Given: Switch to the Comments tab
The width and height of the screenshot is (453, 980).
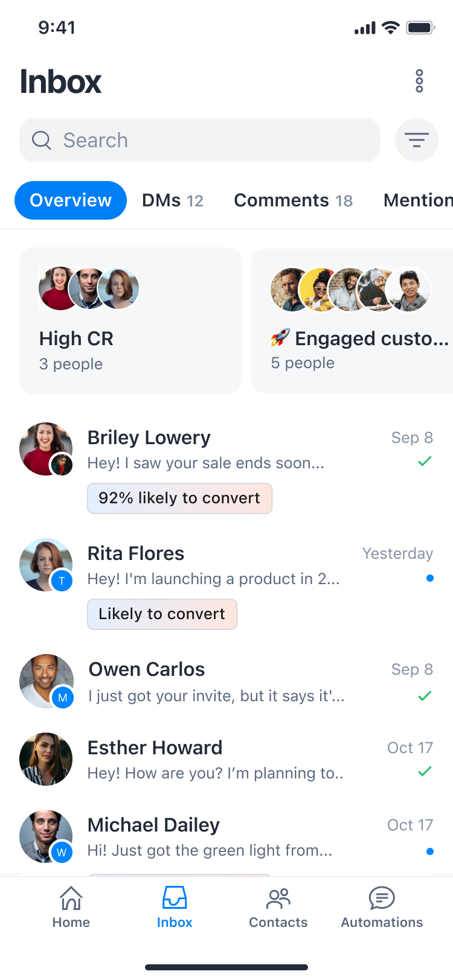Looking at the screenshot, I should pos(293,200).
